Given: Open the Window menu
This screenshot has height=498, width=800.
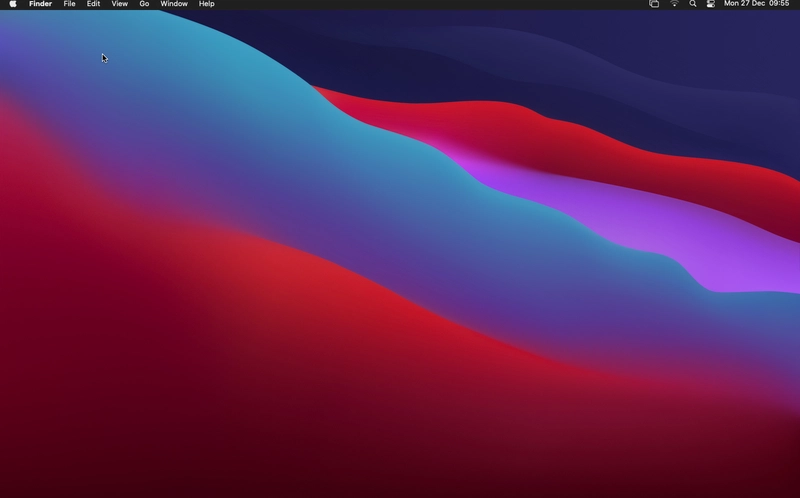Looking at the screenshot, I should coord(174,4).
